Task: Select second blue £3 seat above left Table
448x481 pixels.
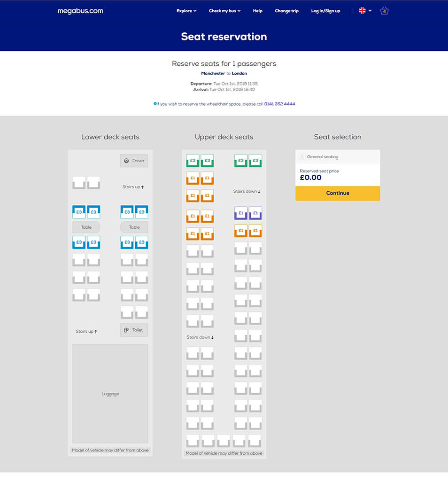Action: tap(93, 212)
